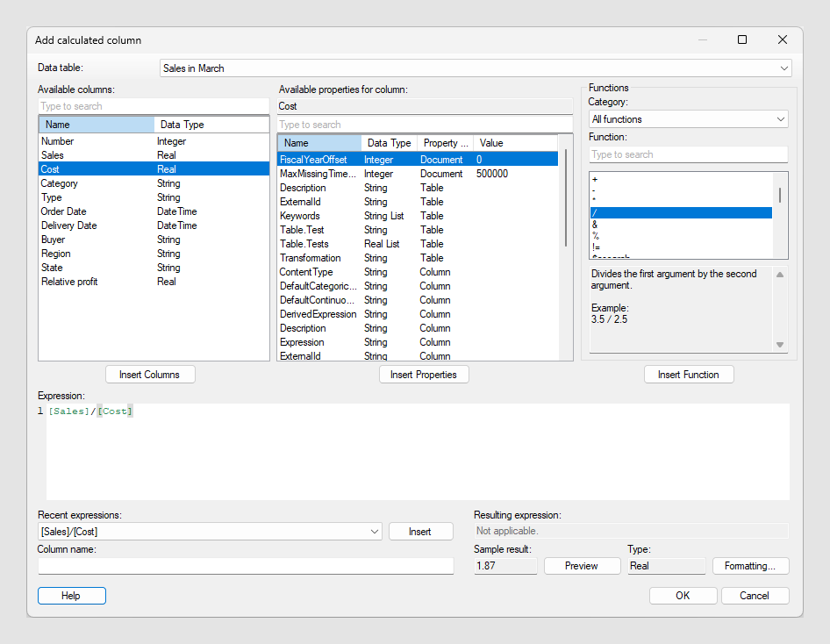This screenshot has height=644, width=830.
Task: Select the Transformation property row
Action: [418, 258]
